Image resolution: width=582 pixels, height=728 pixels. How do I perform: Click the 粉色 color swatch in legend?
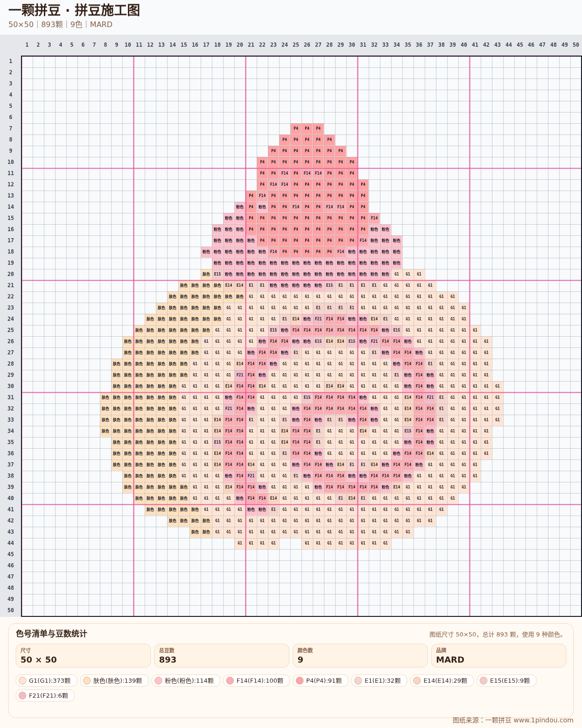click(158, 680)
